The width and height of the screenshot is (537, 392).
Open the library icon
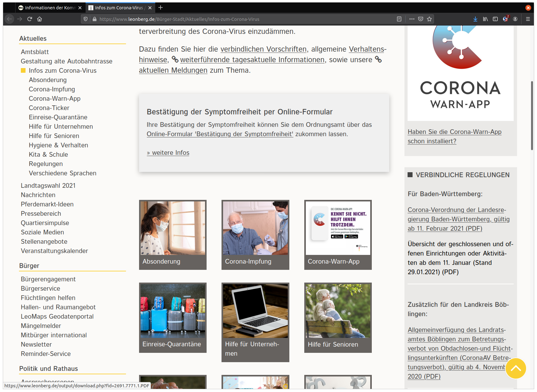tap(485, 19)
